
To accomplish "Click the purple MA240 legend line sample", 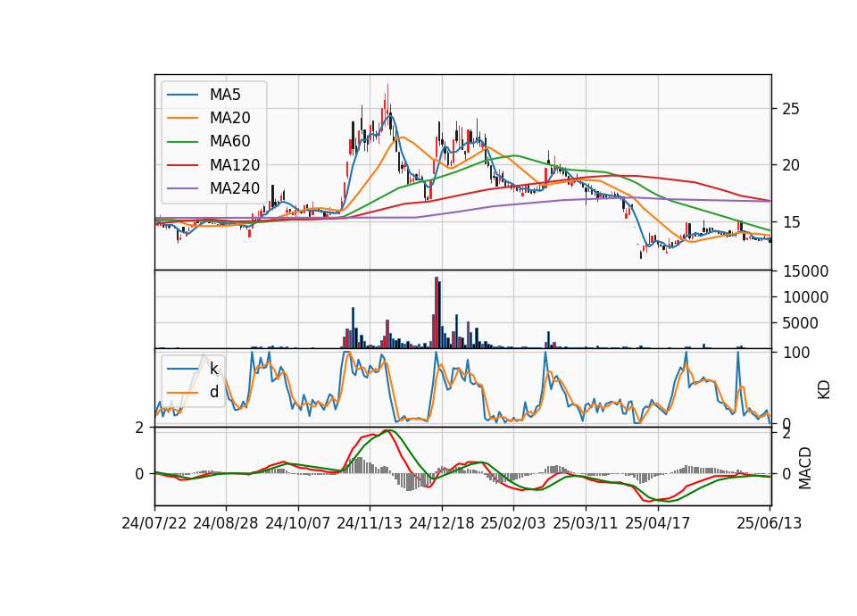I will click(x=182, y=188).
